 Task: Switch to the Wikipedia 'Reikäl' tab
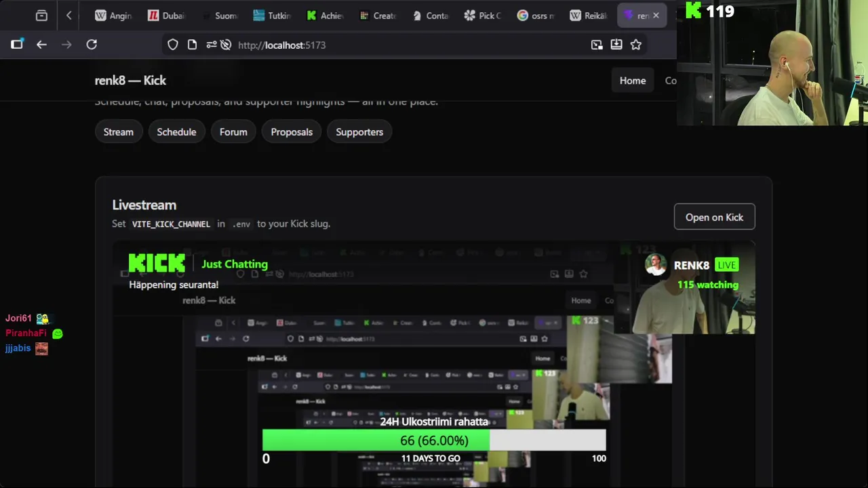(x=589, y=16)
